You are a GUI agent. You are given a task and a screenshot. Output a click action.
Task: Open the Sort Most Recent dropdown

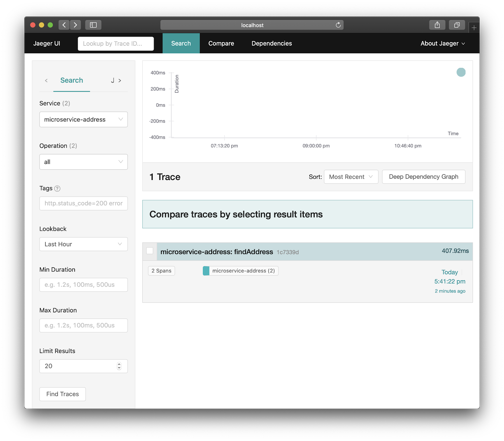click(351, 177)
